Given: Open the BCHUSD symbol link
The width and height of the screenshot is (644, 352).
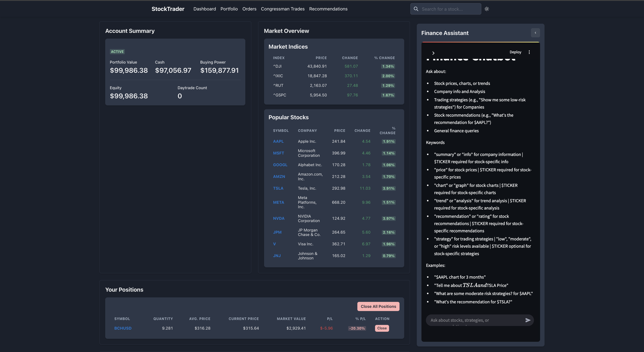Looking at the screenshot, I should click(123, 328).
